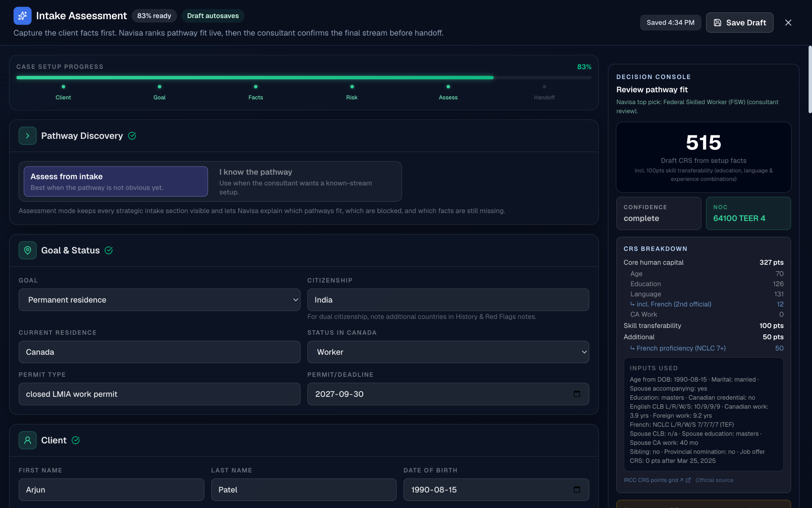Click the Navisa top pick FSW text

[x=697, y=106]
